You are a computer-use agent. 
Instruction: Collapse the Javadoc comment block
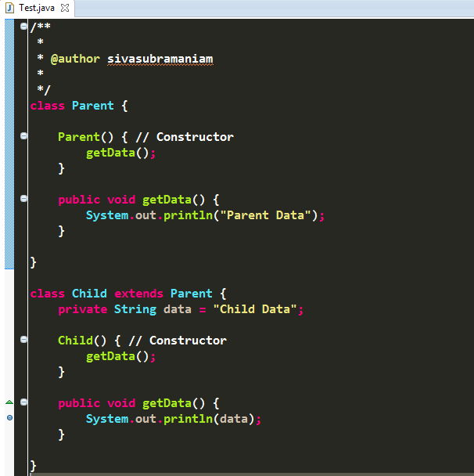[23, 27]
